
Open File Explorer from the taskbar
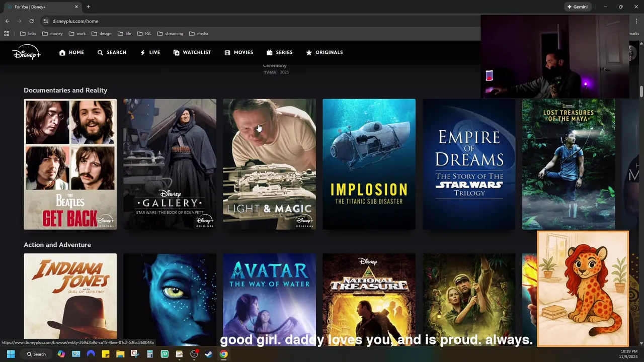coord(120,354)
